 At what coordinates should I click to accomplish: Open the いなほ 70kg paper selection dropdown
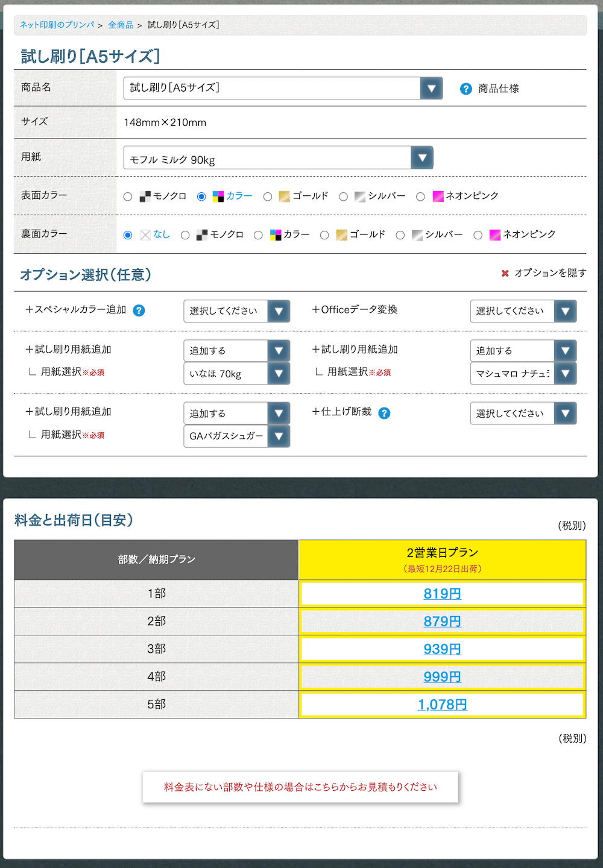(236, 374)
